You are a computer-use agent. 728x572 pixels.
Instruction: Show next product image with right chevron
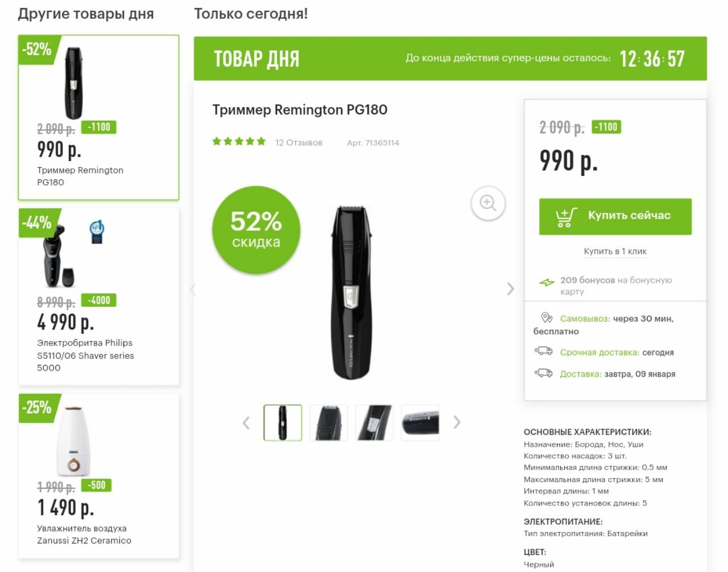(x=510, y=289)
